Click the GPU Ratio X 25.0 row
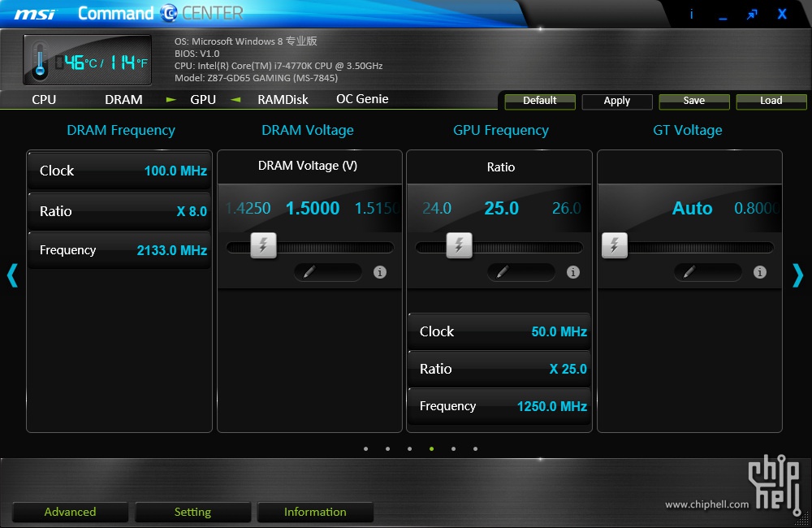The height and width of the screenshot is (528, 812). coord(499,369)
